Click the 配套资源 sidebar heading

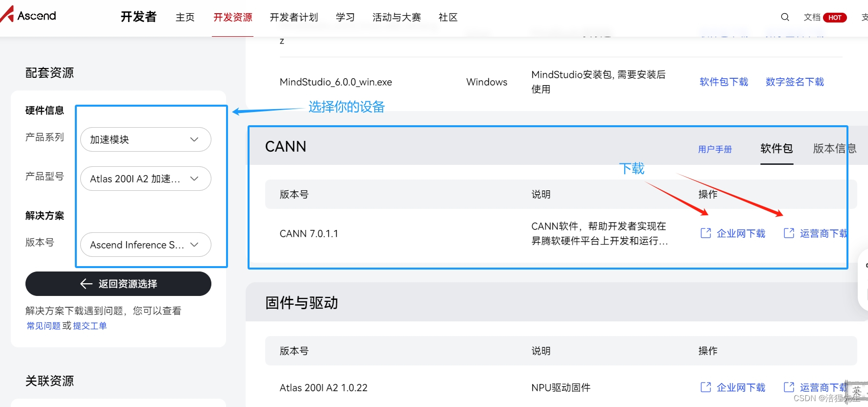click(49, 73)
